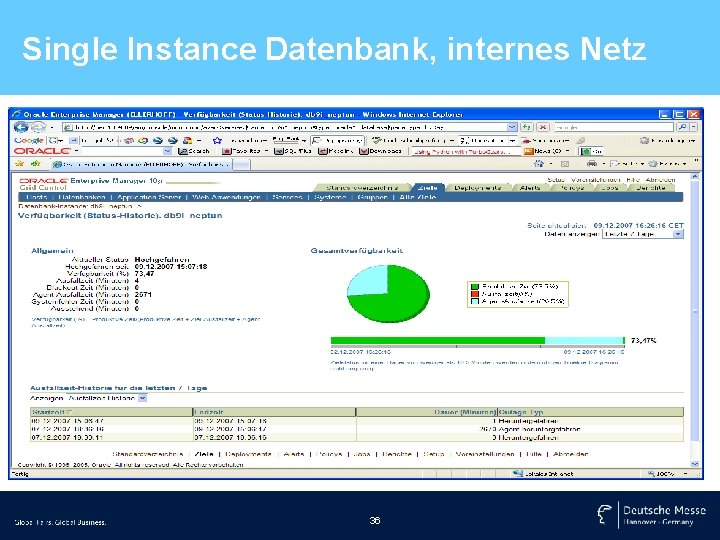Image resolution: width=720 pixels, height=540 pixels.
Task: Click the red Stop loading icon
Action: (x=543, y=127)
